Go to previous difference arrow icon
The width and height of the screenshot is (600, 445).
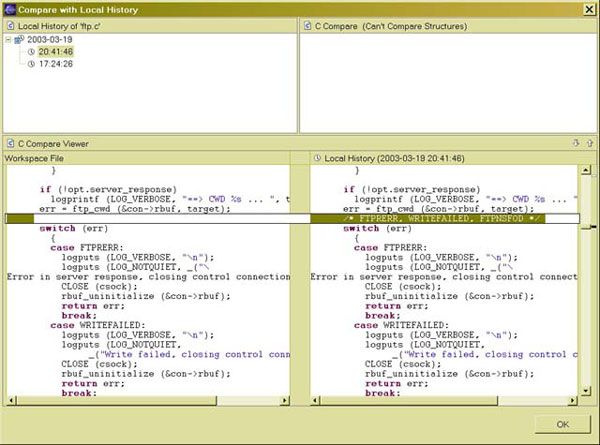pyautogui.click(x=589, y=143)
